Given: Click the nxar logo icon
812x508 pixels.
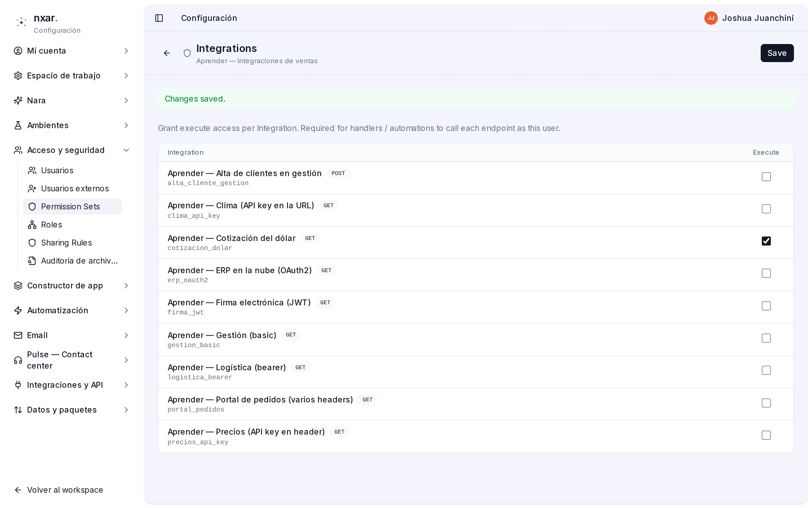Looking at the screenshot, I should point(21,22).
